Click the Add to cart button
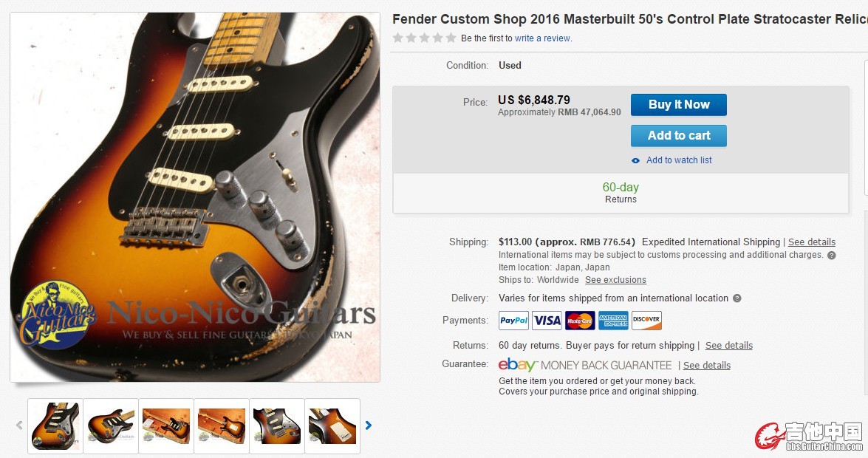Screen dimensions: 868x458 point(679,136)
